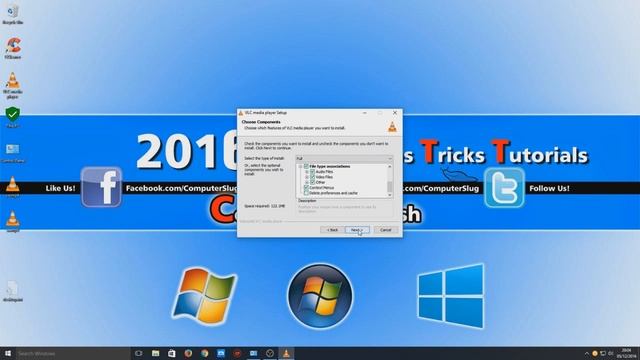Minimize the VLC setup window

(x=365, y=113)
